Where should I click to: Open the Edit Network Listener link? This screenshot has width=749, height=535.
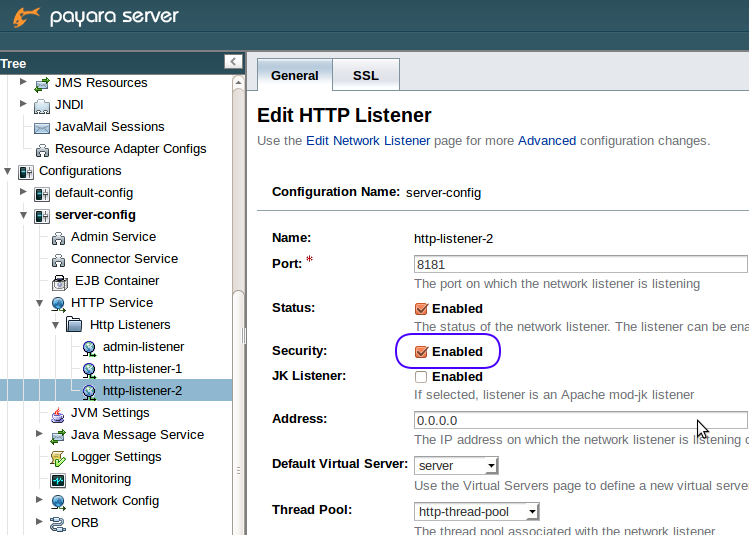click(368, 141)
